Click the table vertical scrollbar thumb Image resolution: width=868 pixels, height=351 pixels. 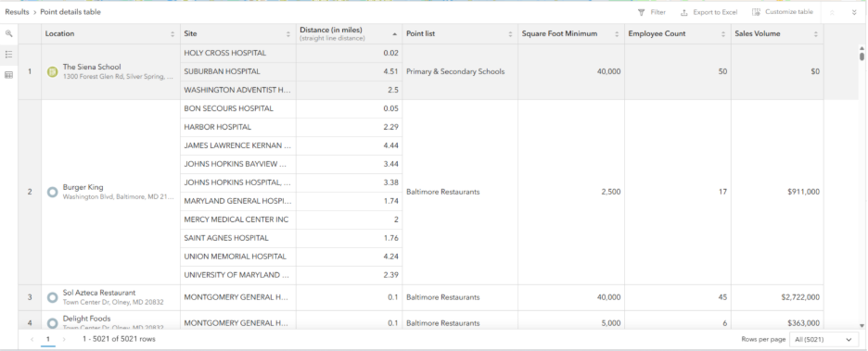(862, 56)
